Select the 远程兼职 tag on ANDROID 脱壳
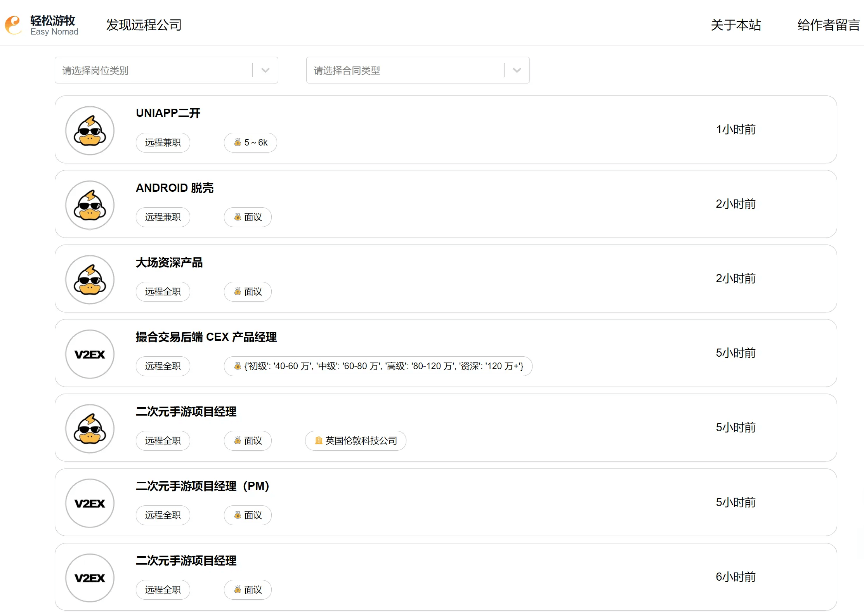Image resolution: width=864 pixels, height=616 pixels. point(163,217)
